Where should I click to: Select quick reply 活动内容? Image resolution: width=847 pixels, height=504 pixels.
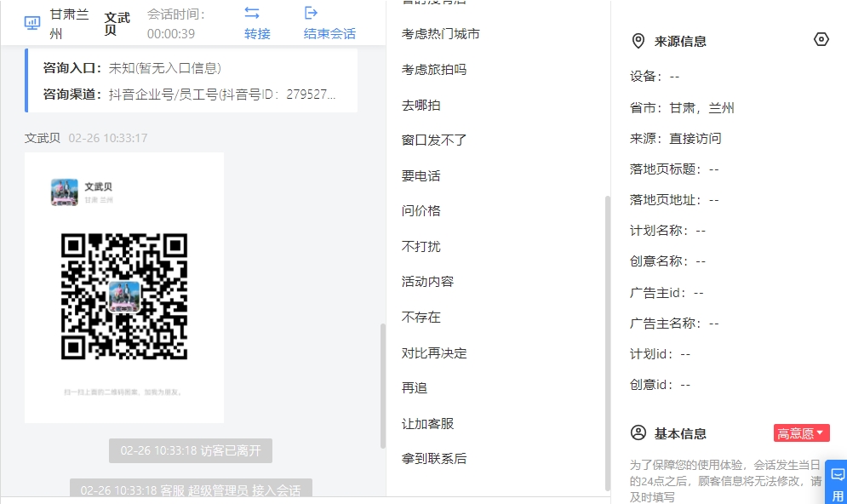coord(427,282)
